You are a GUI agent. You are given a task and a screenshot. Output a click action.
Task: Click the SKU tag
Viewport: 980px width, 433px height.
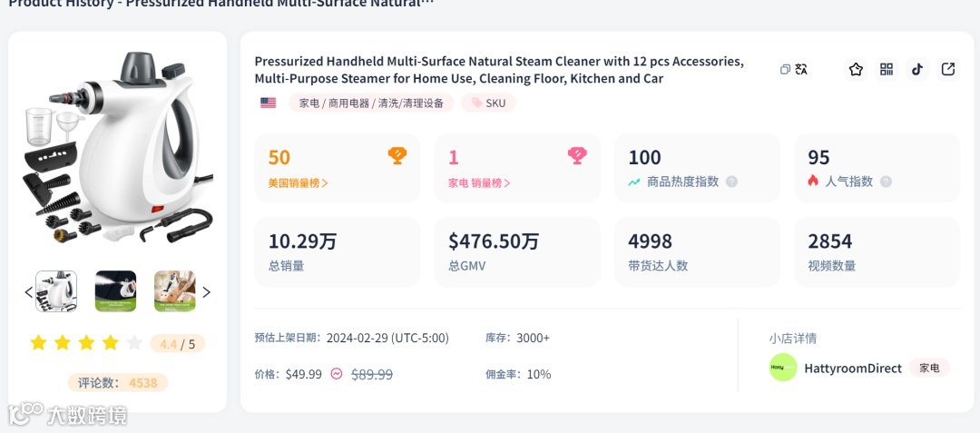(488, 103)
